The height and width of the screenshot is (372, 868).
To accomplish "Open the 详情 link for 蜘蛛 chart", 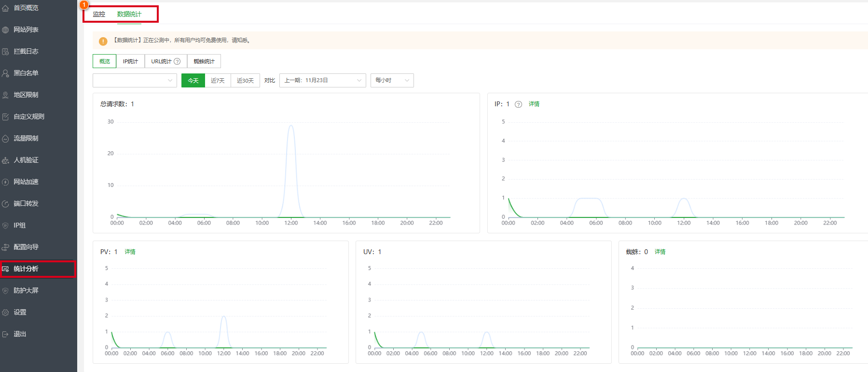I will coord(660,252).
